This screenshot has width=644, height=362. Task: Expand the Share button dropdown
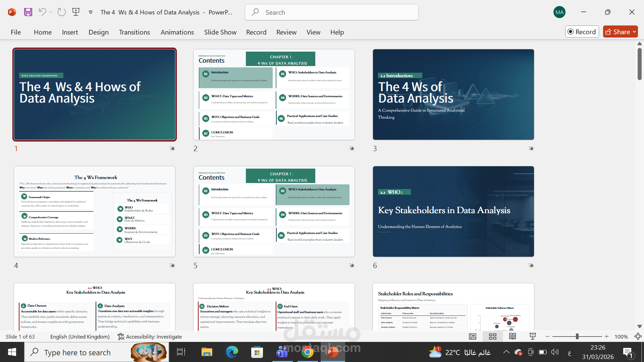click(634, 32)
